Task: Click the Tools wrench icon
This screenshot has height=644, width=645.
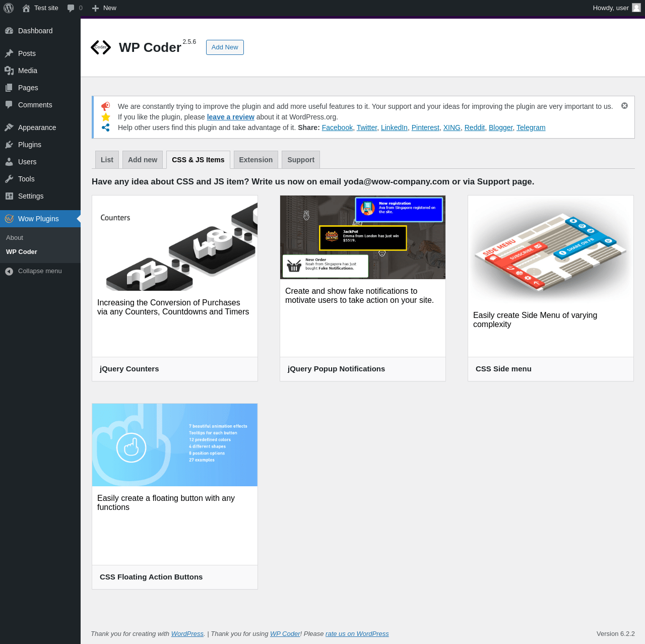Action: [9, 179]
